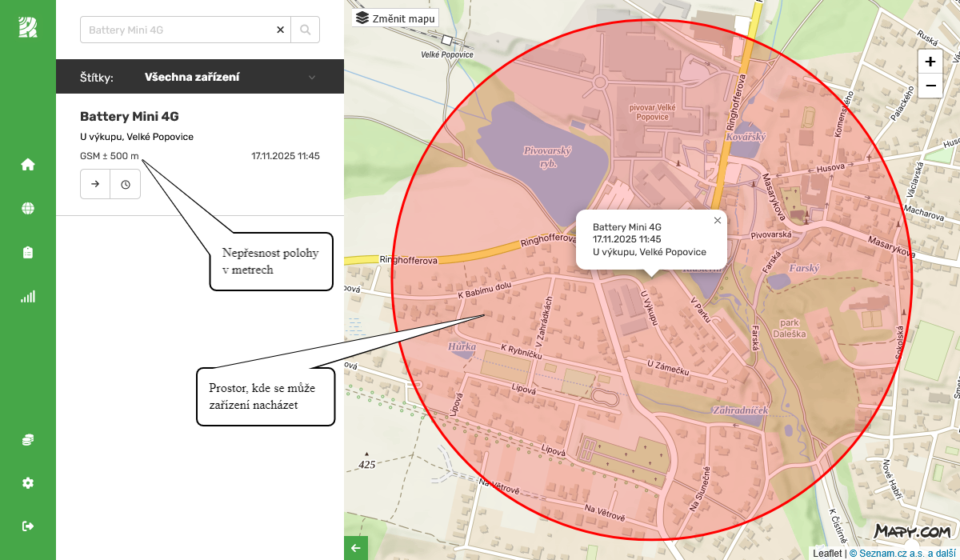Open the Leaflet attribution link
The width and height of the screenshot is (960, 560).
pyautogui.click(x=828, y=552)
